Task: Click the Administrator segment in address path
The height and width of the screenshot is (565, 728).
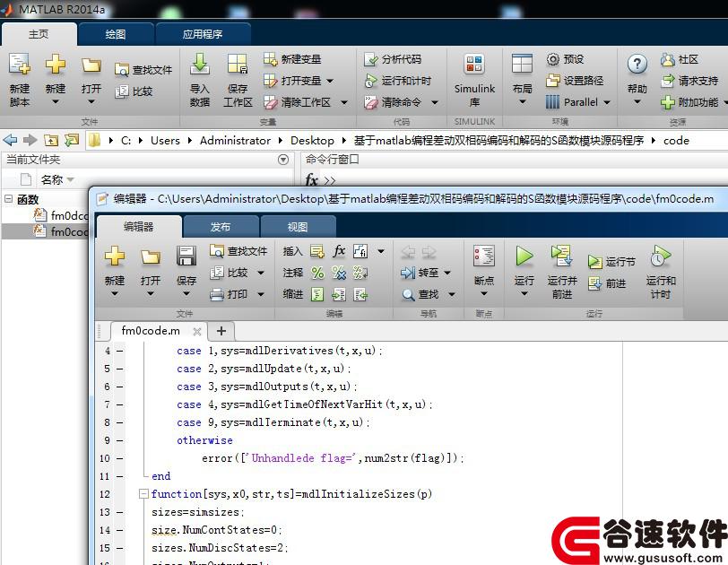Action: pos(235,140)
